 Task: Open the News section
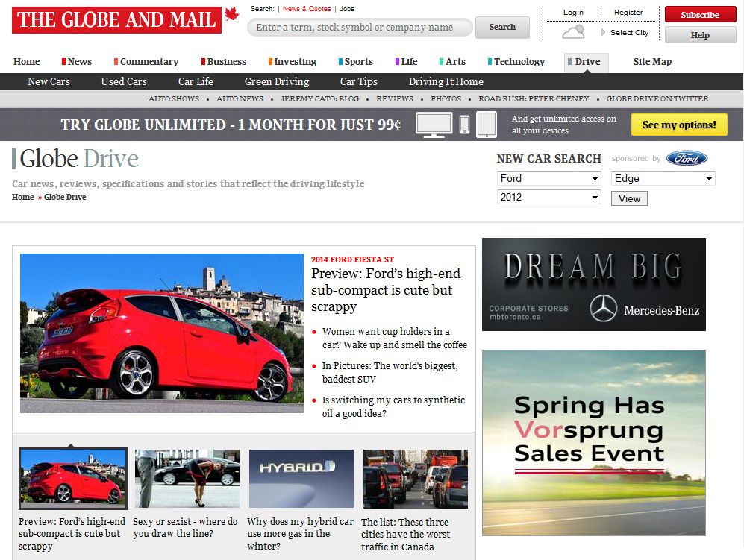pos(77,62)
